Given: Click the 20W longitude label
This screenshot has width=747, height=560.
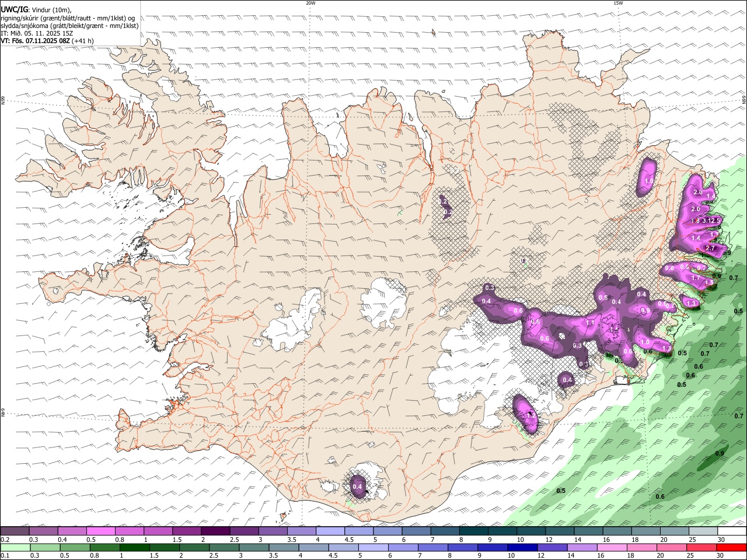Looking at the screenshot, I should [x=310, y=3].
